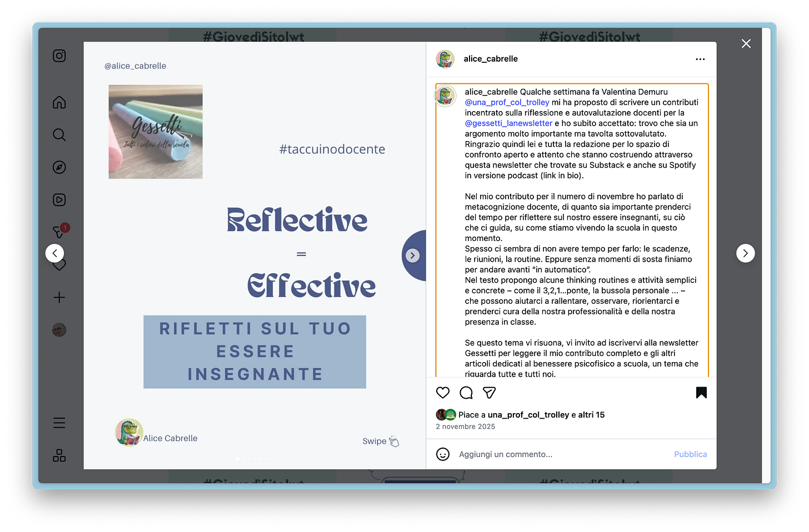Open the emoji picker smiley icon
The image size is (809, 532).
(x=443, y=454)
